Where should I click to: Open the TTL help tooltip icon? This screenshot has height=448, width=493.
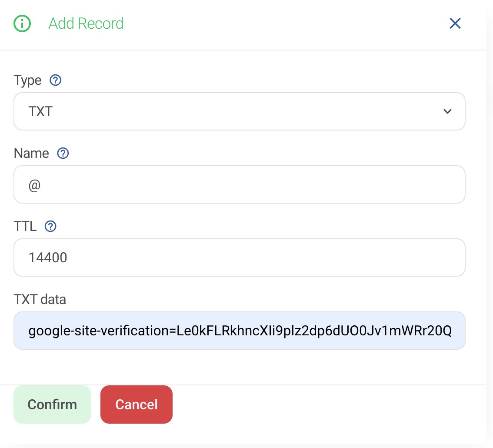51,226
